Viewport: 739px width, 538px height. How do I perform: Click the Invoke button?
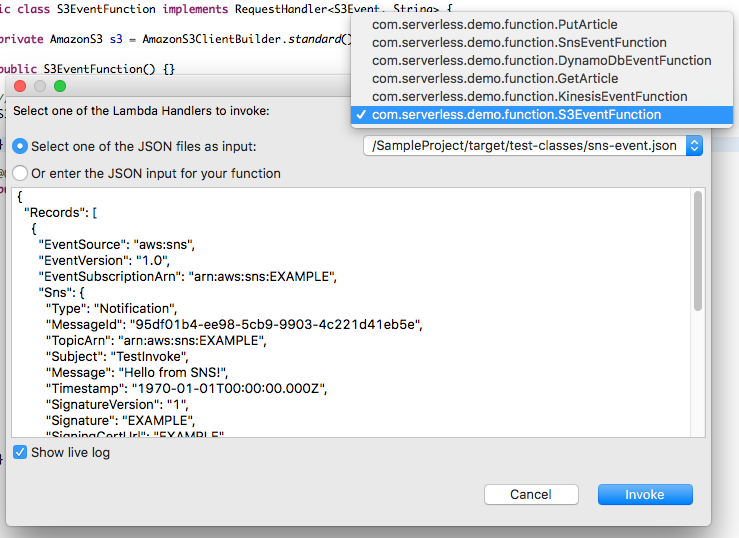645,494
